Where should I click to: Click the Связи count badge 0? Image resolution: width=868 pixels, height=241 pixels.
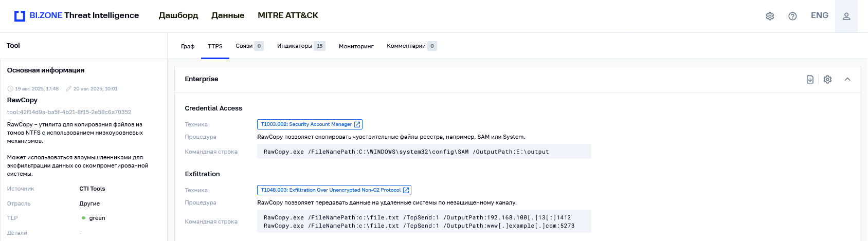[259, 46]
